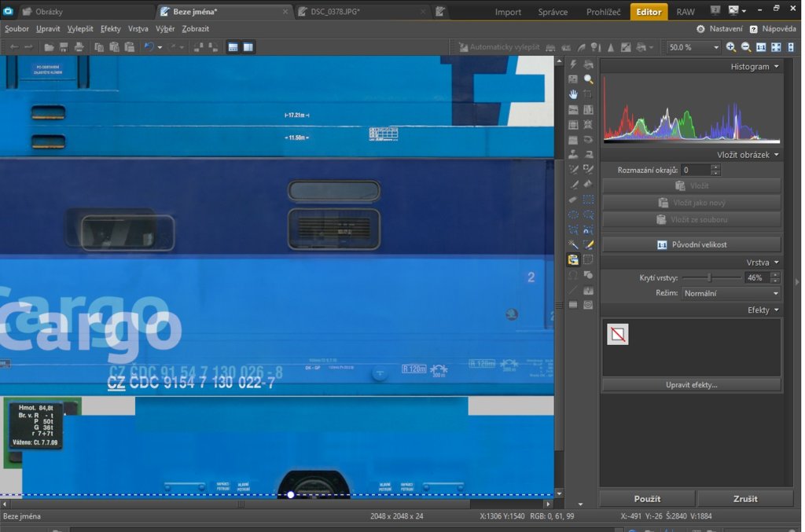The height and width of the screenshot is (532, 805).
Task: Select the Hand pan tool
Action: 573,94
